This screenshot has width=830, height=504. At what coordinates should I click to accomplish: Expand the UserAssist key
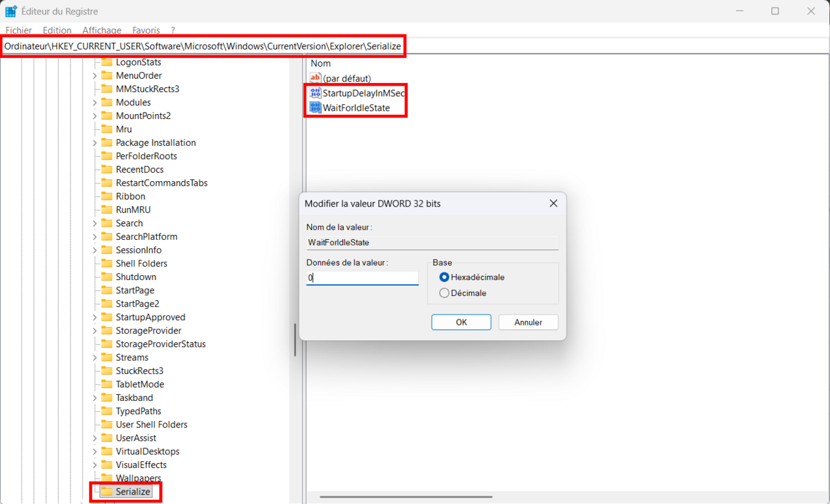pyautogui.click(x=95, y=438)
